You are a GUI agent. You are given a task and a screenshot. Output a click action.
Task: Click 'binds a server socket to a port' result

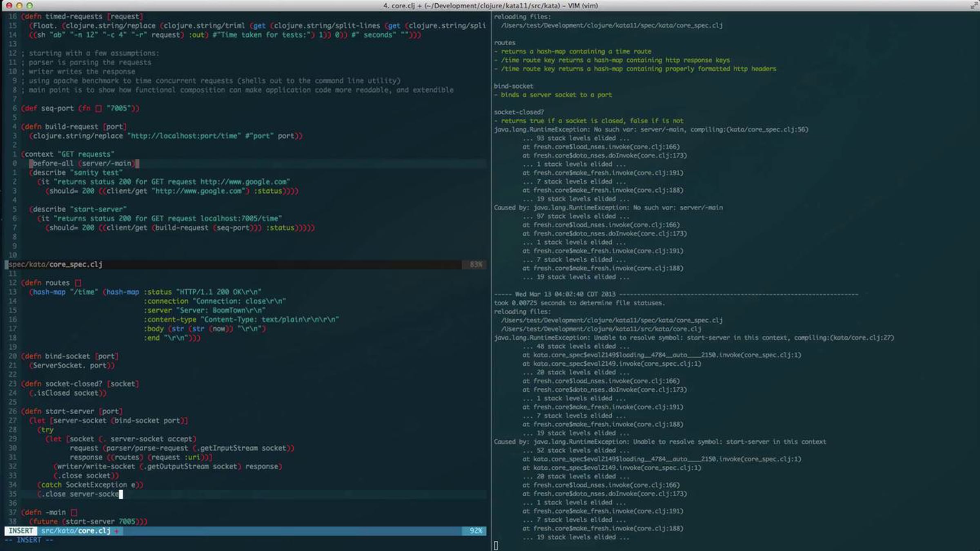coord(556,95)
